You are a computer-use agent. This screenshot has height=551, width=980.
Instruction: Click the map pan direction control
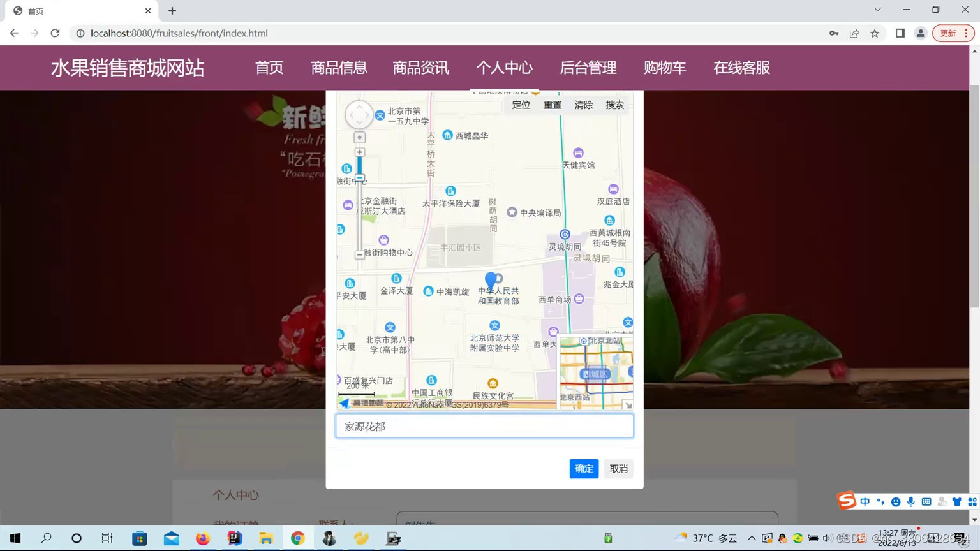(x=359, y=115)
